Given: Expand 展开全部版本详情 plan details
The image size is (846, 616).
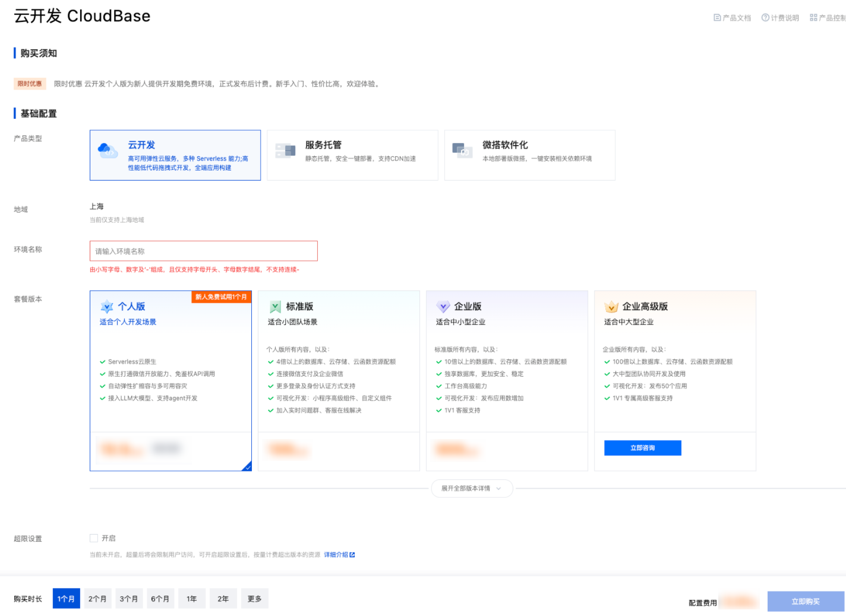Looking at the screenshot, I should (x=472, y=488).
